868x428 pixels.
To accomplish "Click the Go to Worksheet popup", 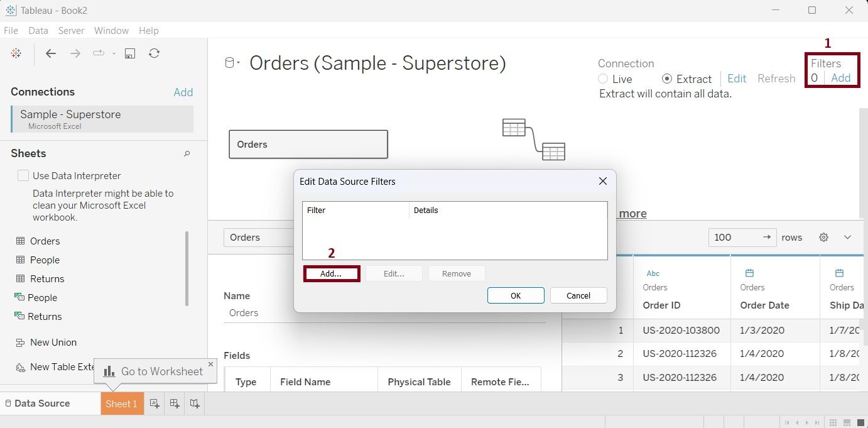I will tap(155, 371).
